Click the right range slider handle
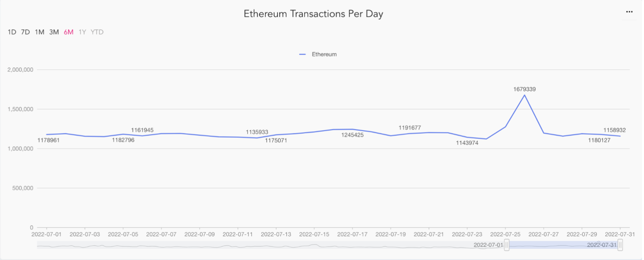 [x=620, y=245]
